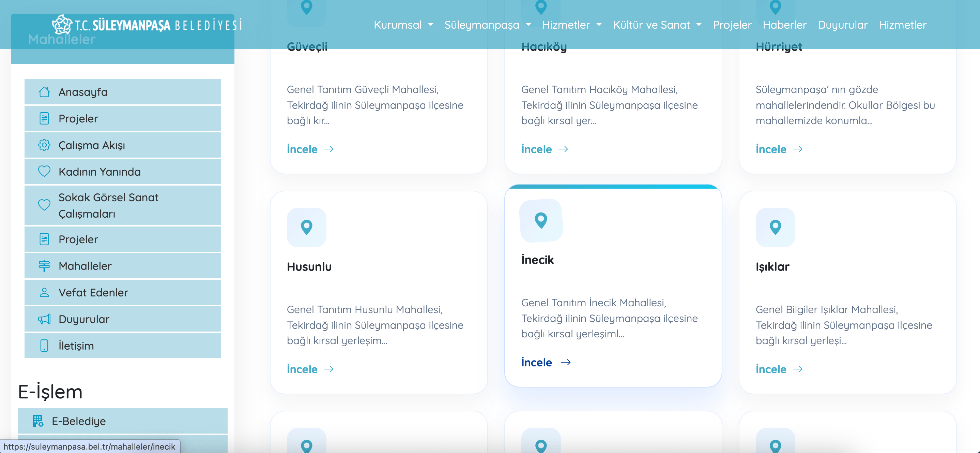Expand the Süleymanpaşa dropdown menu
This screenshot has width=980, height=453.
coord(488,25)
